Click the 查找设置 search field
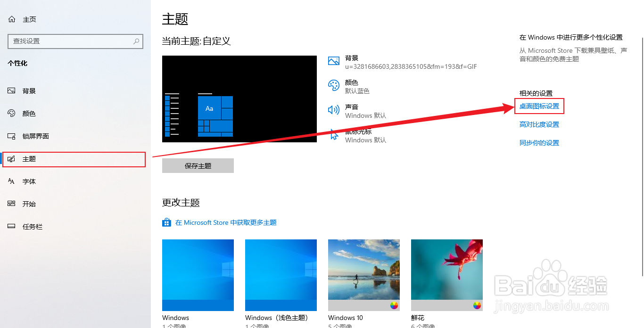This screenshot has width=644, height=328. click(x=75, y=41)
